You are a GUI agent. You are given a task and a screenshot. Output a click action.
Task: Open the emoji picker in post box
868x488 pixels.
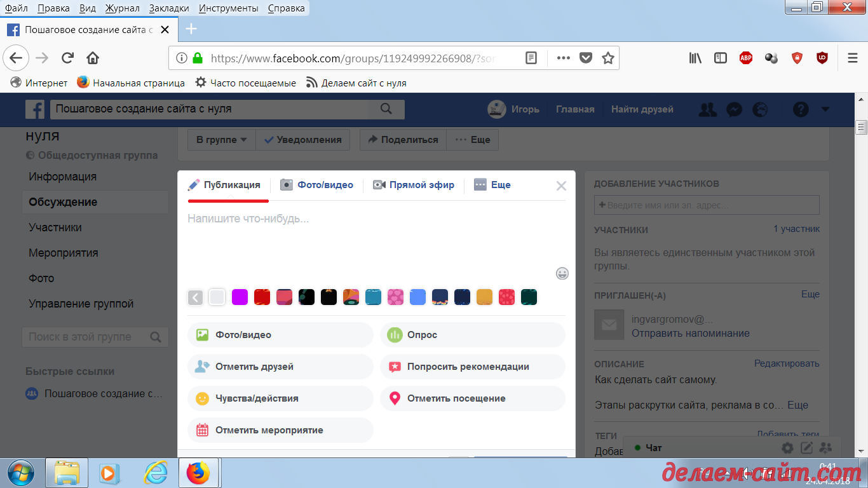(x=562, y=273)
